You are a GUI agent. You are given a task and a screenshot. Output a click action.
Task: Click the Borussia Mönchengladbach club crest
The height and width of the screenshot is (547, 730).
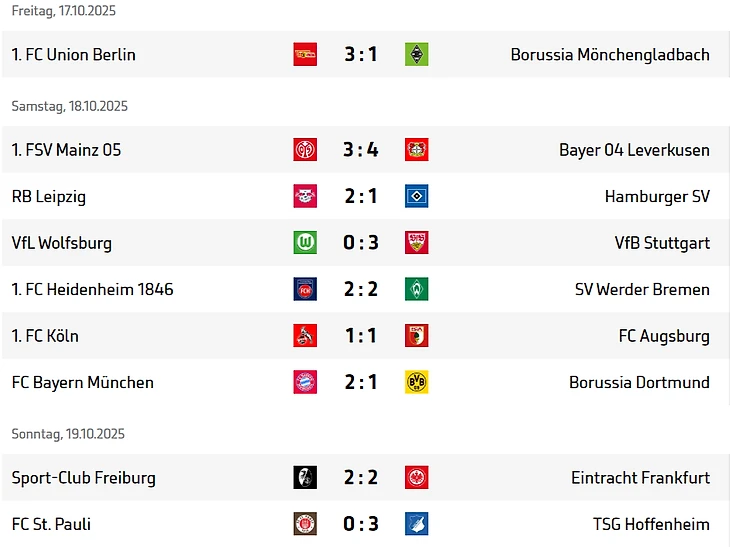(417, 54)
